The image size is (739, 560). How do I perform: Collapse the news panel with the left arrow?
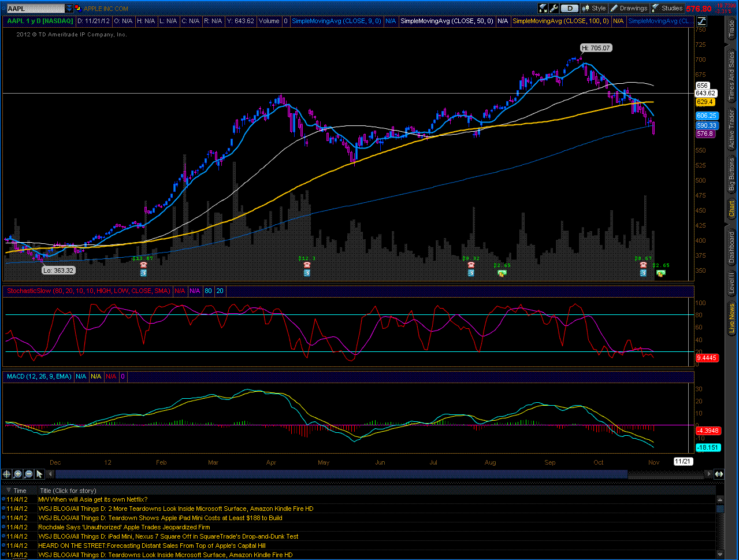(x=50, y=474)
